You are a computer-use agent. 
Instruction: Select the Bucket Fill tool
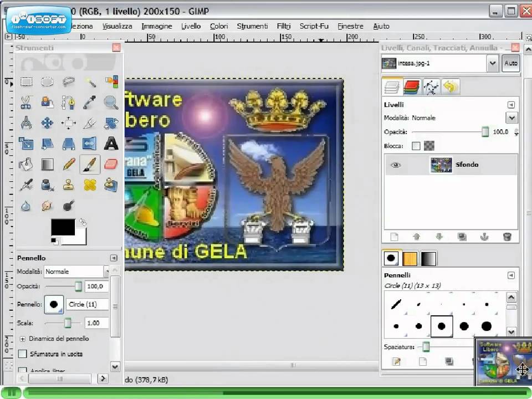[x=26, y=165]
